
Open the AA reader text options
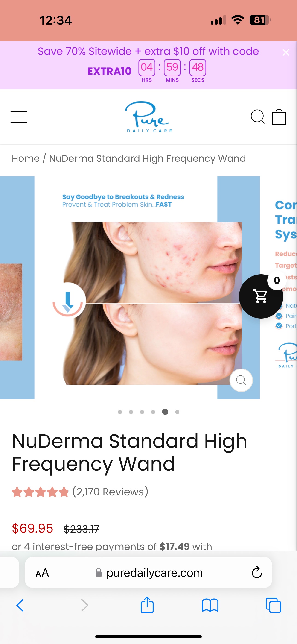point(42,573)
